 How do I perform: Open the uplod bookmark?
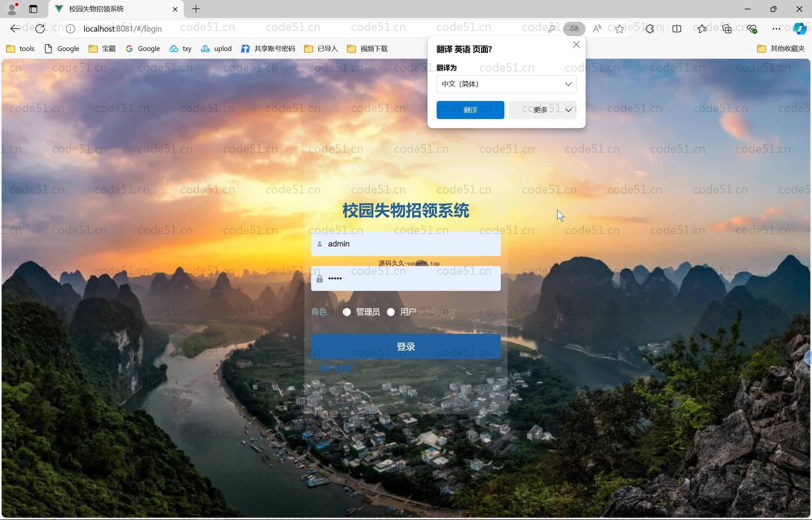(216, 49)
